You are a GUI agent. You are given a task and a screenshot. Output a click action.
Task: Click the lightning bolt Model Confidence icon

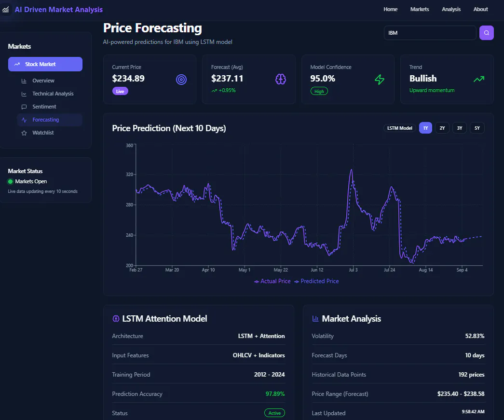(380, 80)
